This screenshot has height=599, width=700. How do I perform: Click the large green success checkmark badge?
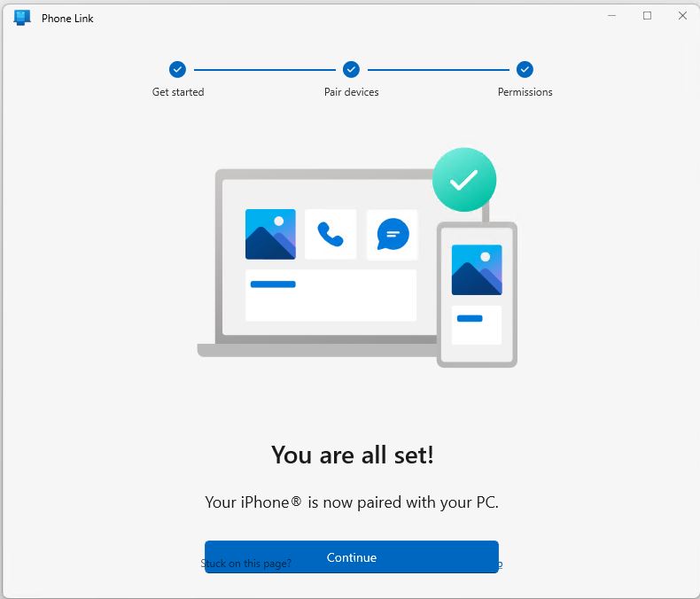click(x=463, y=180)
